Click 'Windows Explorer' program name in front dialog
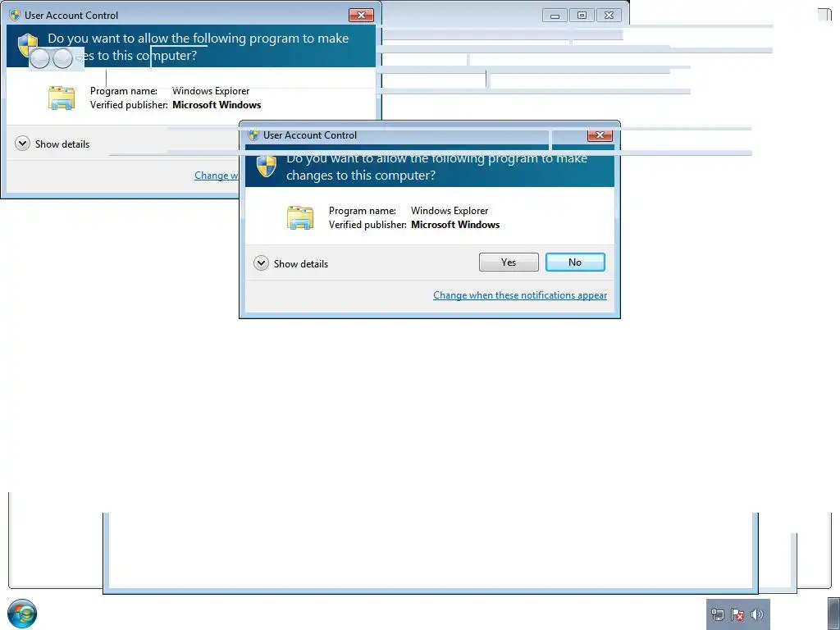Viewport: 840px width, 630px height. click(450, 211)
